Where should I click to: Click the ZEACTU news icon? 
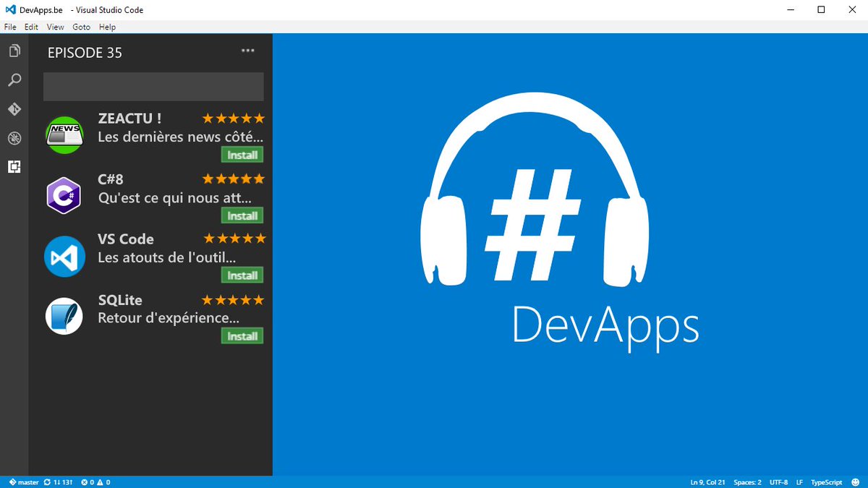64,134
